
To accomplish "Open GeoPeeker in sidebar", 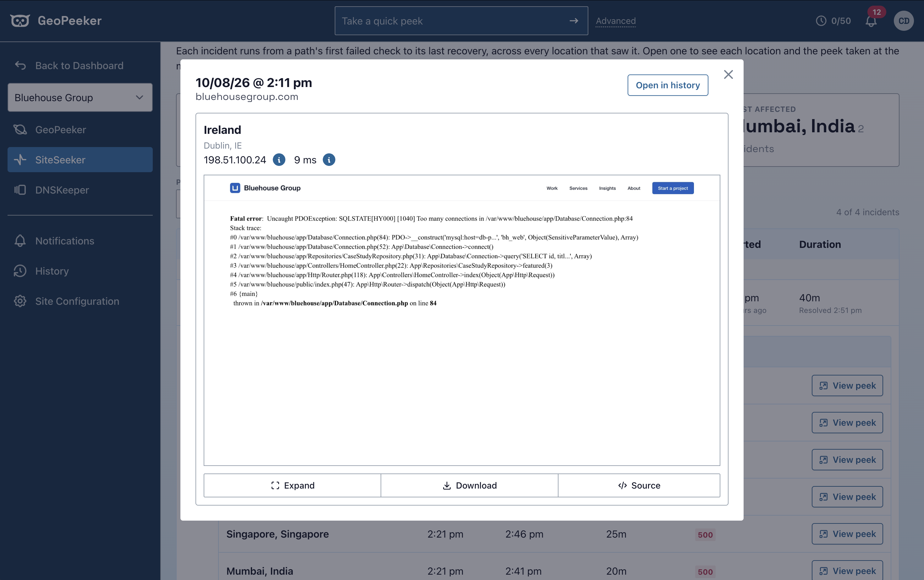I will point(80,130).
